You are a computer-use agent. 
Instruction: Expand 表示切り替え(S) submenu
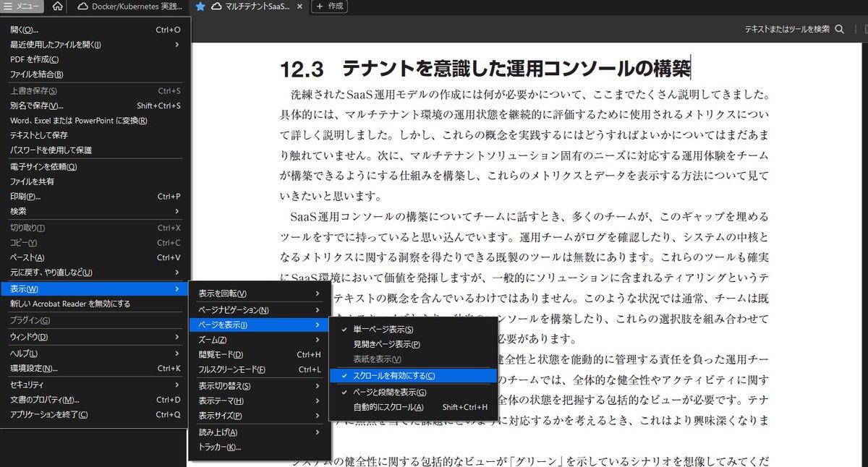point(260,386)
